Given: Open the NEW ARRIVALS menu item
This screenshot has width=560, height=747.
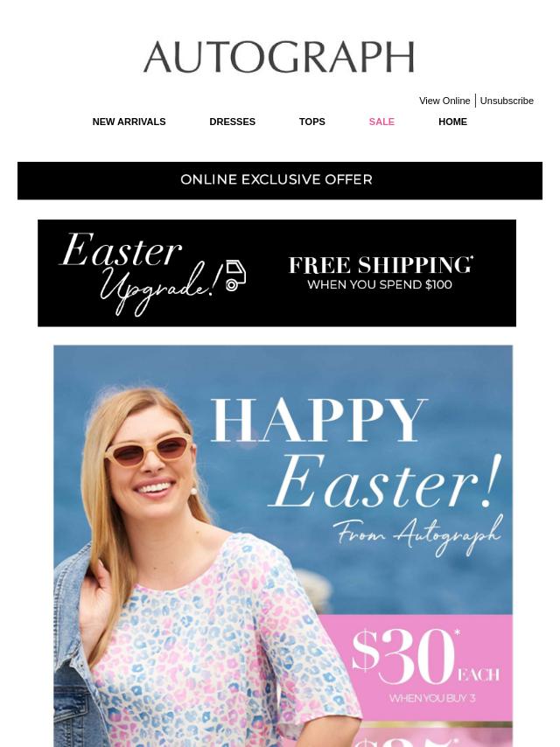Looking at the screenshot, I should pyautogui.click(x=129, y=122).
